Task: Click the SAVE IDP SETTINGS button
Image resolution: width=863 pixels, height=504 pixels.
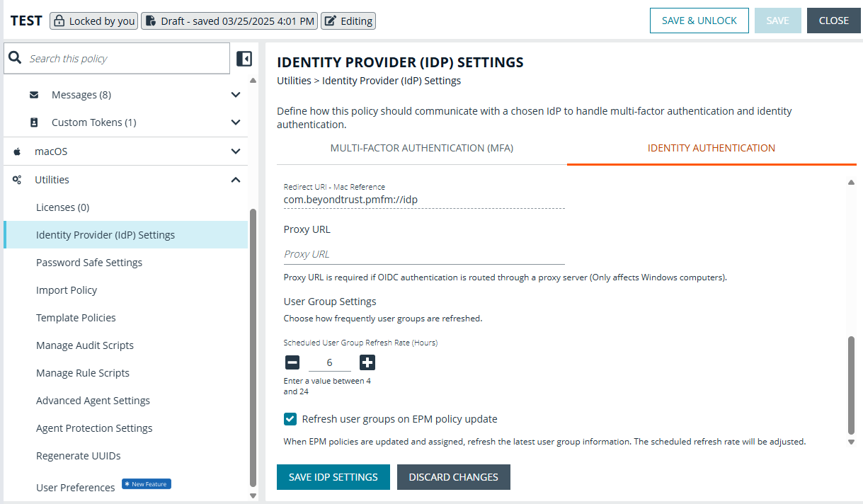Action: [x=333, y=476]
